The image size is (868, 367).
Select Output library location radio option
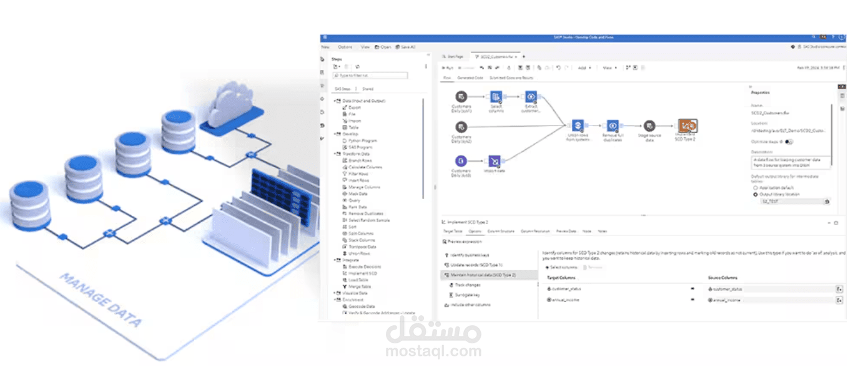(x=756, y=194)
